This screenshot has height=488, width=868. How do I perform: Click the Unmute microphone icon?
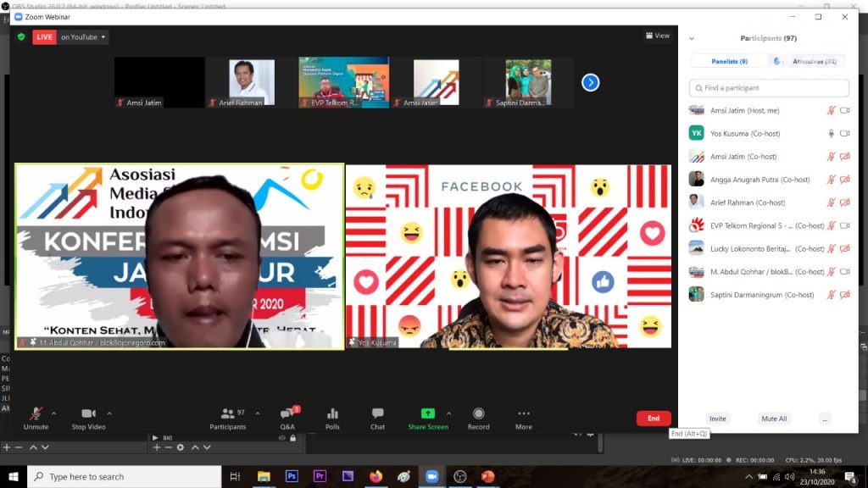(x=36, y=413)
